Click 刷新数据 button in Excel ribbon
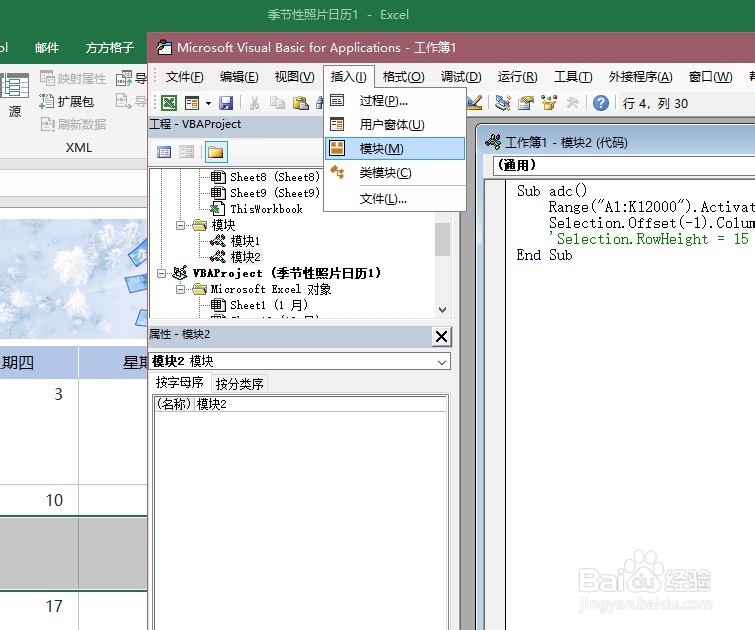Viewport: 755px width, 630px height. (x=73, y=124)
